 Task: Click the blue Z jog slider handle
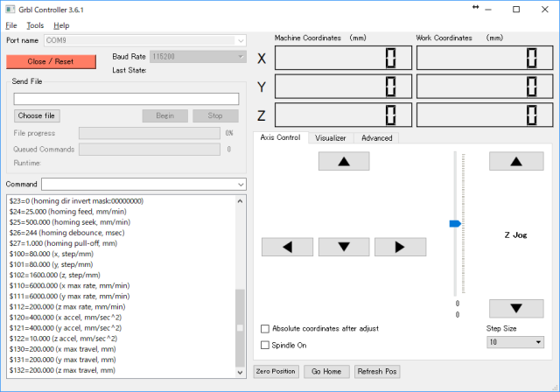point(455,224)
